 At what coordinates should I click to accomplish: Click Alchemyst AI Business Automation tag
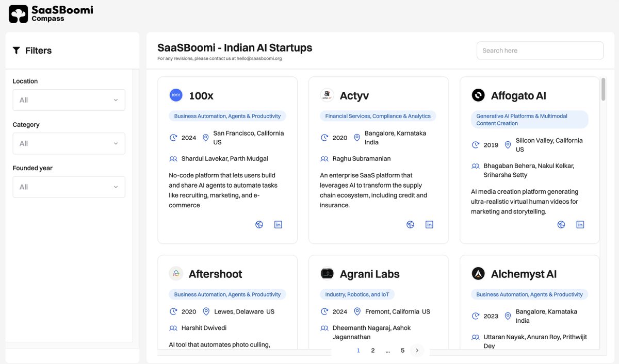(x=530, y=294)
